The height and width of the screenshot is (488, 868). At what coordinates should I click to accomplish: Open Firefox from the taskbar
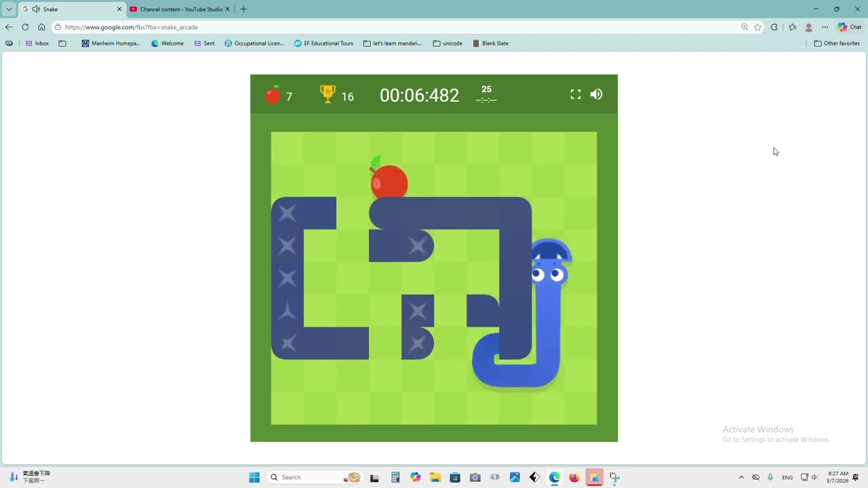[x=574, y=477]
